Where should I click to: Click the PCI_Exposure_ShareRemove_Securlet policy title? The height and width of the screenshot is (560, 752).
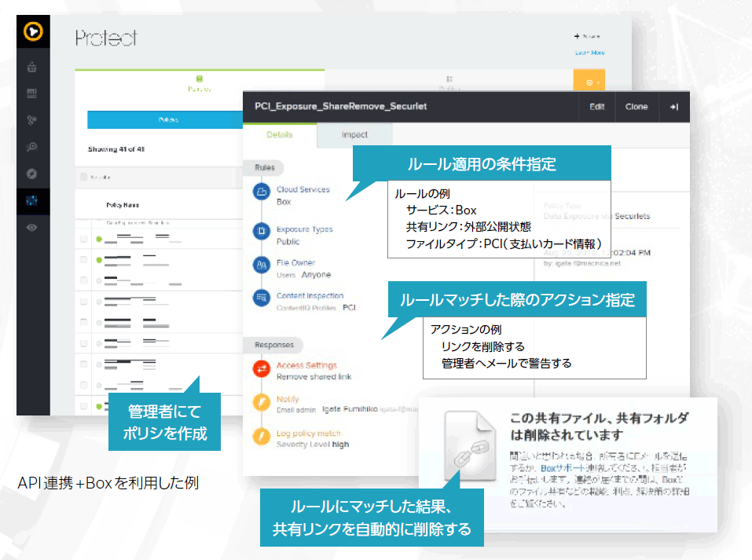pos(340,107)
